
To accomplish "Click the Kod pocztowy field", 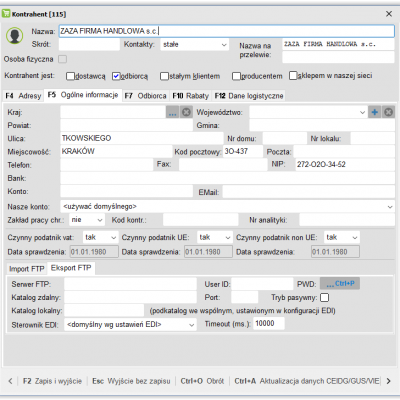I will pos(243,151).
